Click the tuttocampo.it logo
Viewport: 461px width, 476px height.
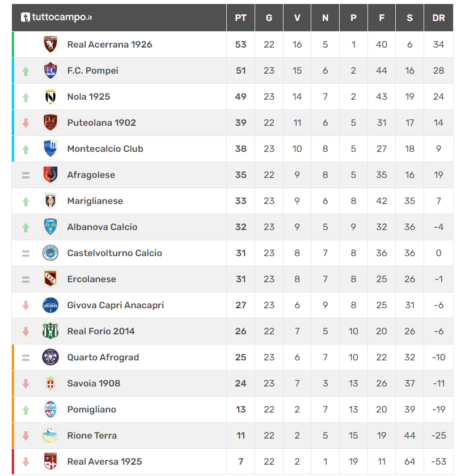pos(56,18)
